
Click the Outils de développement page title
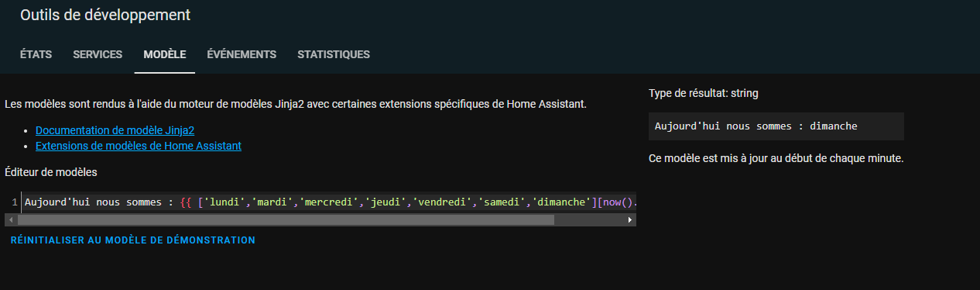click(x=105, y=15)
